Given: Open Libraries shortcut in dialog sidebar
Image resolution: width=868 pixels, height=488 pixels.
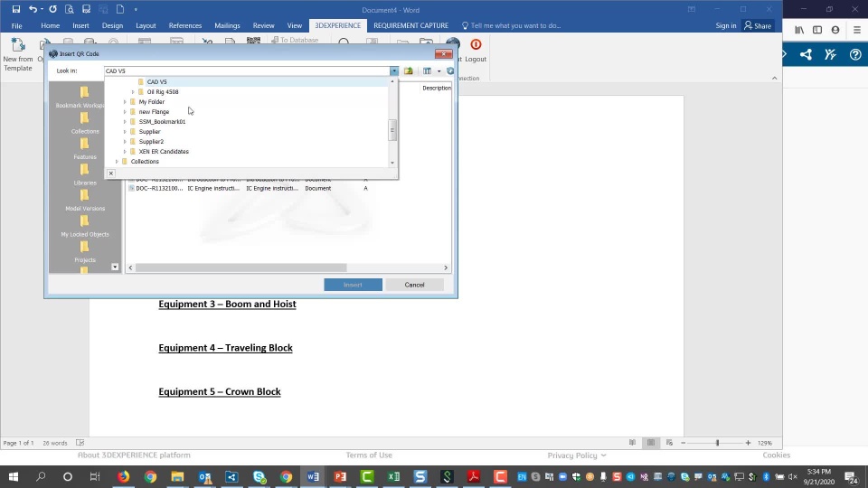Looking at the screenshot, I should pyautogui.click(x=85, y=174).
